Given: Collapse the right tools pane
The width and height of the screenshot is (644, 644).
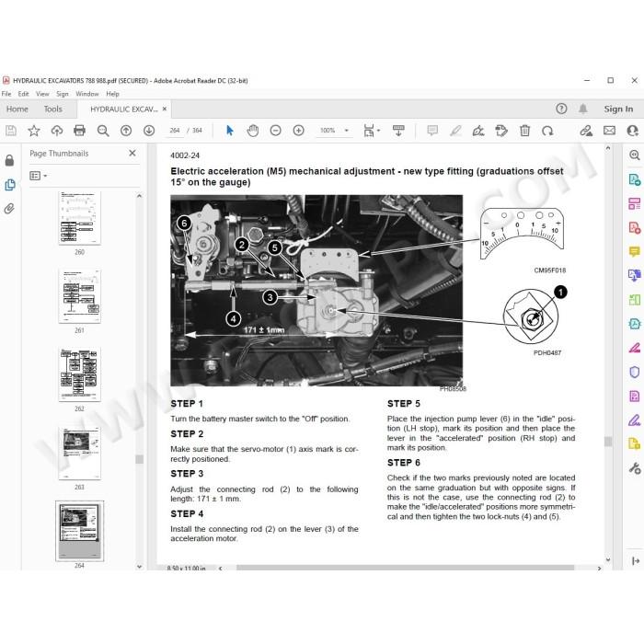Looking at the screenshot, I should [636, 560].
